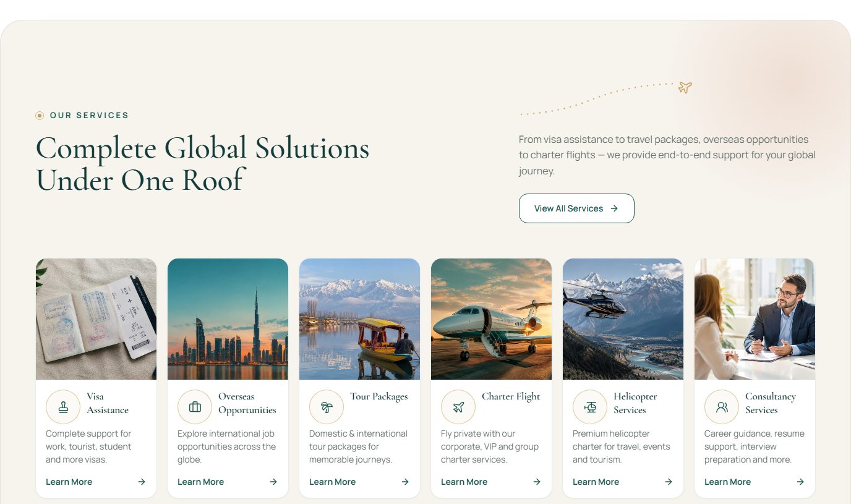Follow Learn More under Consultancy Services
Image resolution: width=851 pixels, height=504 pixels.
[x=727, y=482]
